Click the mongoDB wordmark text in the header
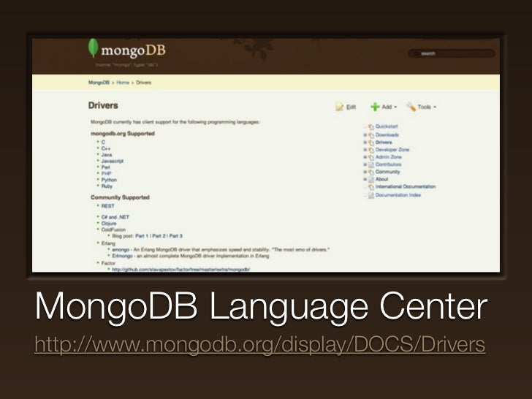 click(x=133, y=50)
